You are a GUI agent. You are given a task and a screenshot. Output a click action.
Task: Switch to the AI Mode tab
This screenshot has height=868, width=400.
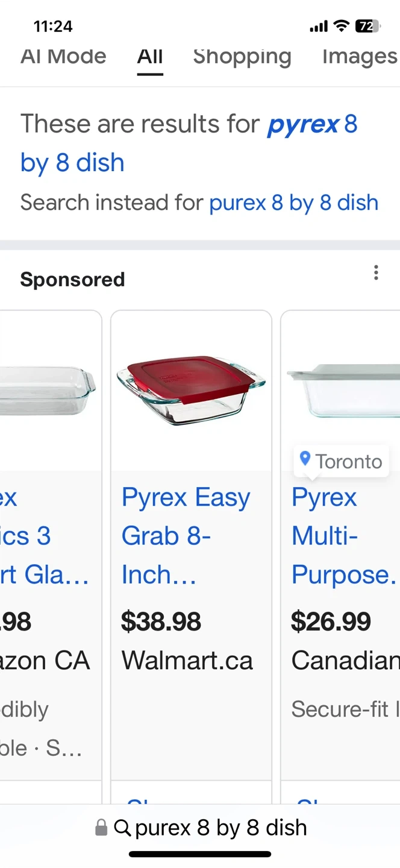click(x=63, y=57)
